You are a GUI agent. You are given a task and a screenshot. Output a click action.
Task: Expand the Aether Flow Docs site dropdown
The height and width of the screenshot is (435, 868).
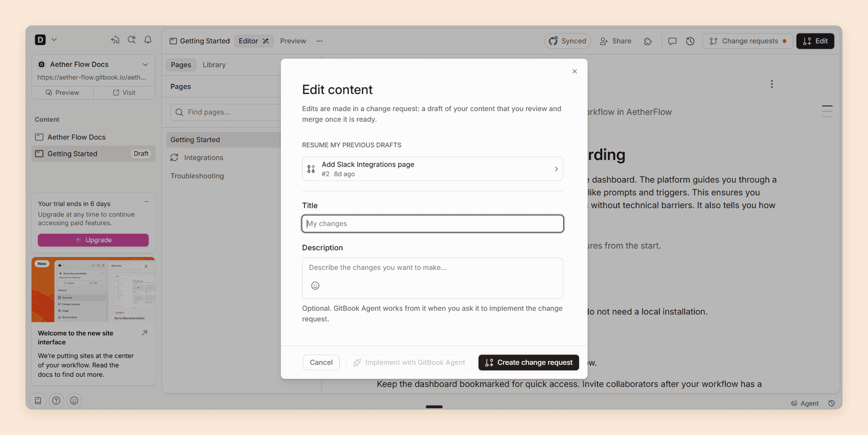click(145, 64)
